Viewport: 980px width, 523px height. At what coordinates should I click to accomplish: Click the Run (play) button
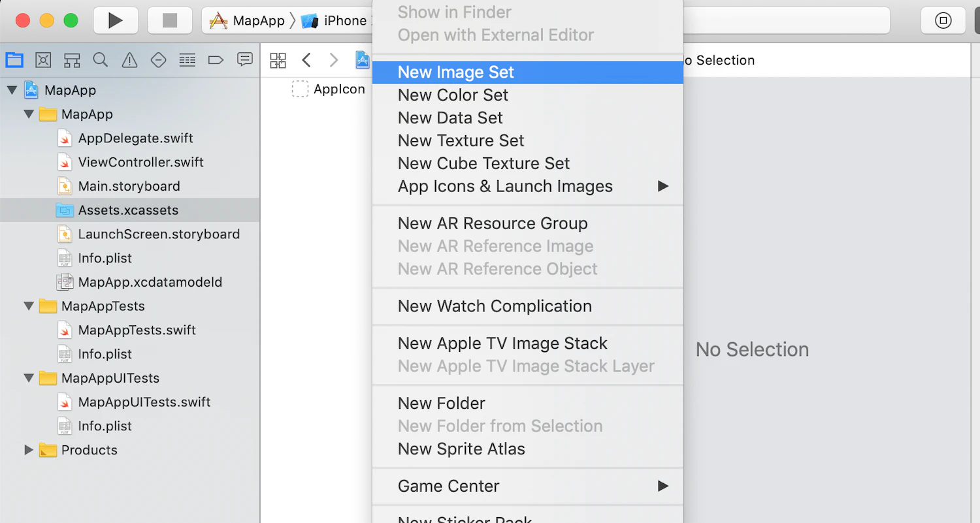116,20
